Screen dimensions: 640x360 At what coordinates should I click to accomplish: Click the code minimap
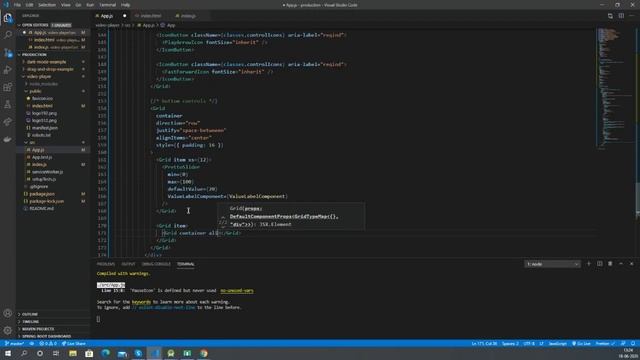[x=614, y=88]
